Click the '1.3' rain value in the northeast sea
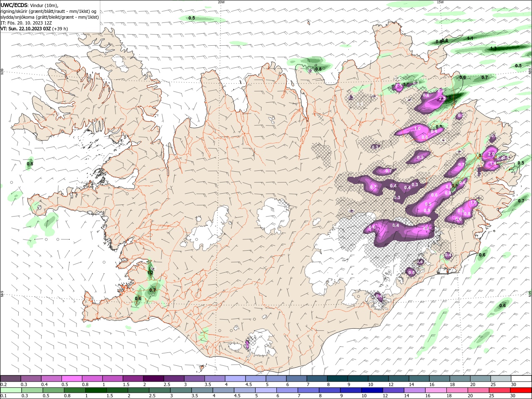 click(493, 49)
